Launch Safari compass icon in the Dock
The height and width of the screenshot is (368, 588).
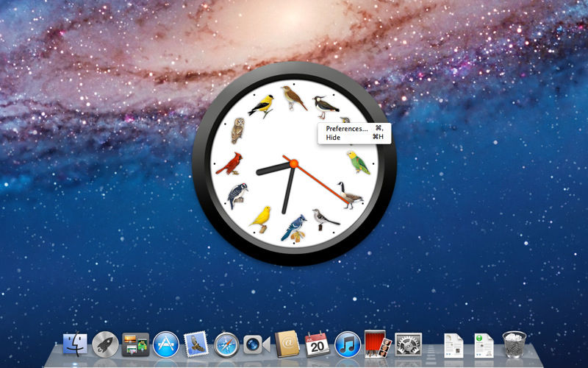226,344
